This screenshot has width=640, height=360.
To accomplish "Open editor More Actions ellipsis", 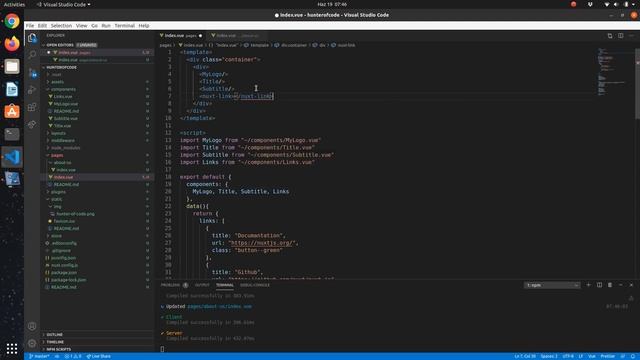I will 631,36.
